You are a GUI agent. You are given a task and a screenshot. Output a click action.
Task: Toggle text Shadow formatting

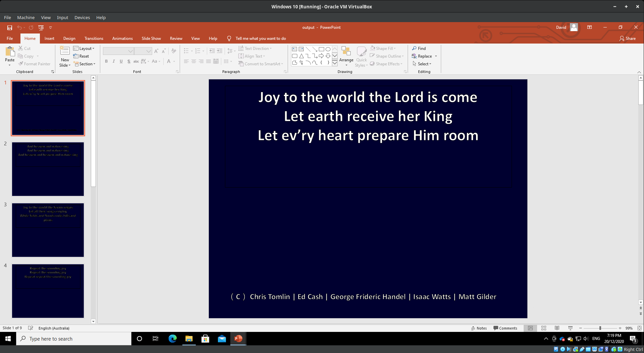coord(129,61)
